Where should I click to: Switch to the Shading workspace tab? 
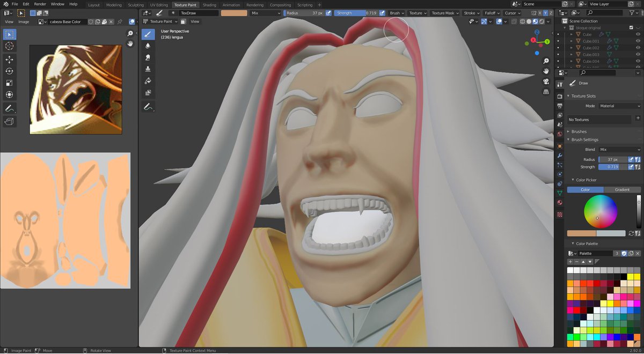click(209, 5)
